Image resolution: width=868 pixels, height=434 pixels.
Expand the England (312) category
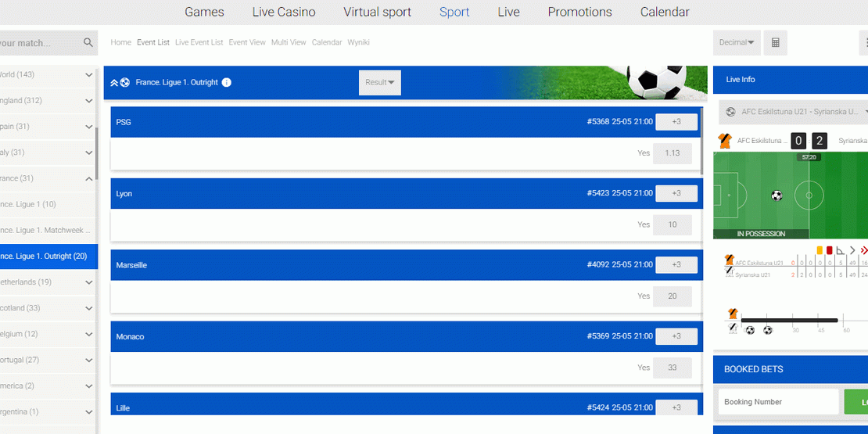point(48,101)
